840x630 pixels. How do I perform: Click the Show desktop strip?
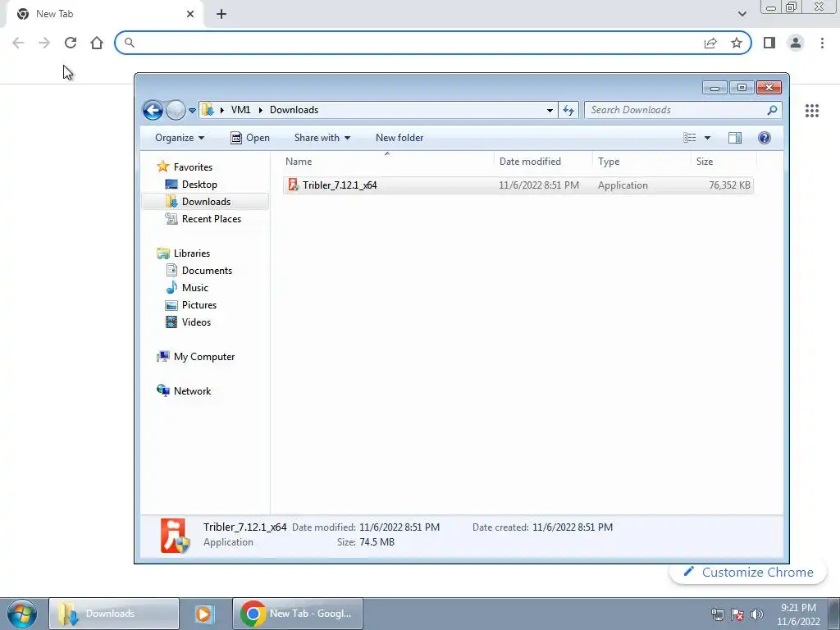(833, 614)
